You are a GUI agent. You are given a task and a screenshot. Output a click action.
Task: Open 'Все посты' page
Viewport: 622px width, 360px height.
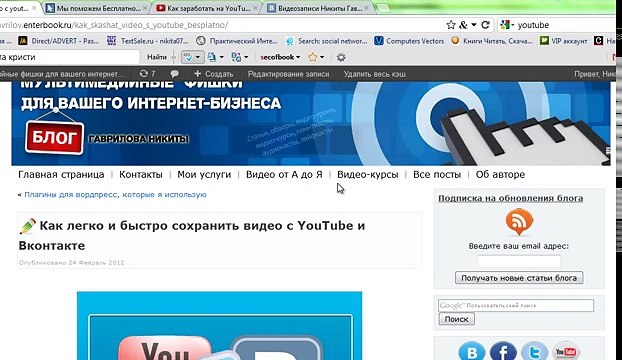click(x=437, y=174)
